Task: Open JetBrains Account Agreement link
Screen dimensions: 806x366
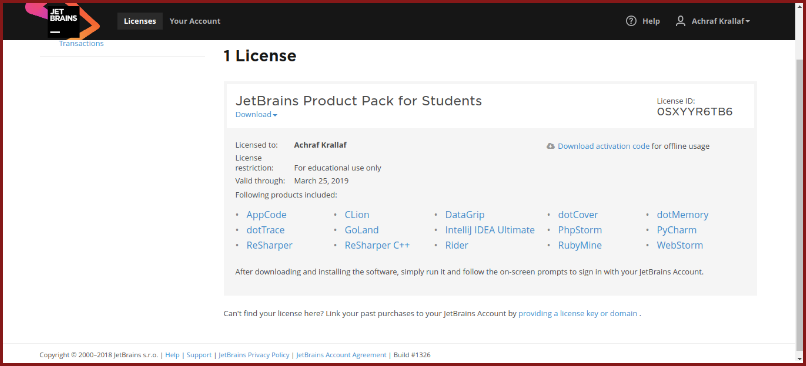Action: pyautogui.click(x=341, y=355)
